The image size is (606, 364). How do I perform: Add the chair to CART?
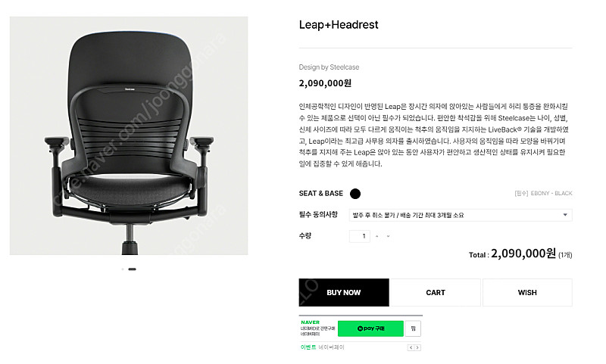coord(435,293)
